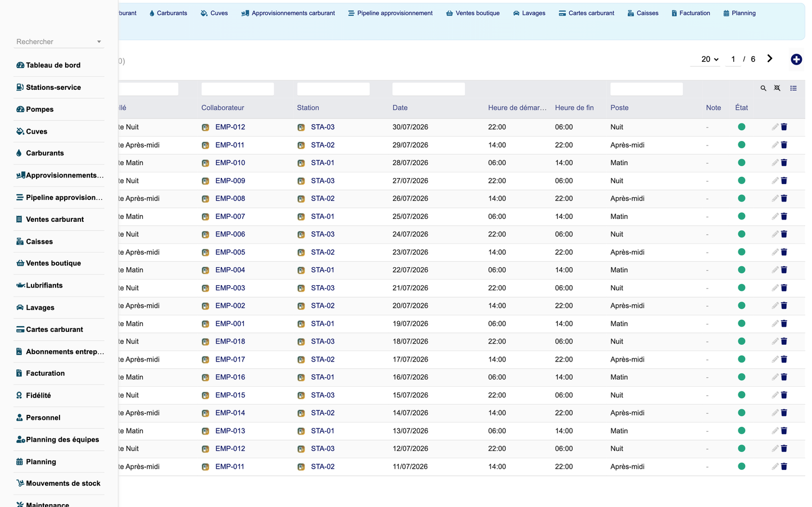
Task: Edit the 20/07/2026 row
Action: click(775, 305)
